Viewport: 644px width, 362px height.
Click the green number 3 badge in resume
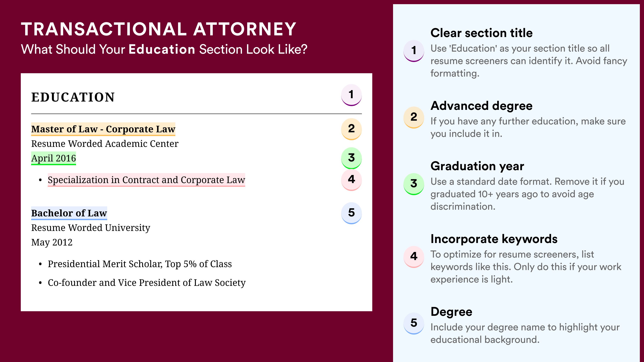click(351, 158)
